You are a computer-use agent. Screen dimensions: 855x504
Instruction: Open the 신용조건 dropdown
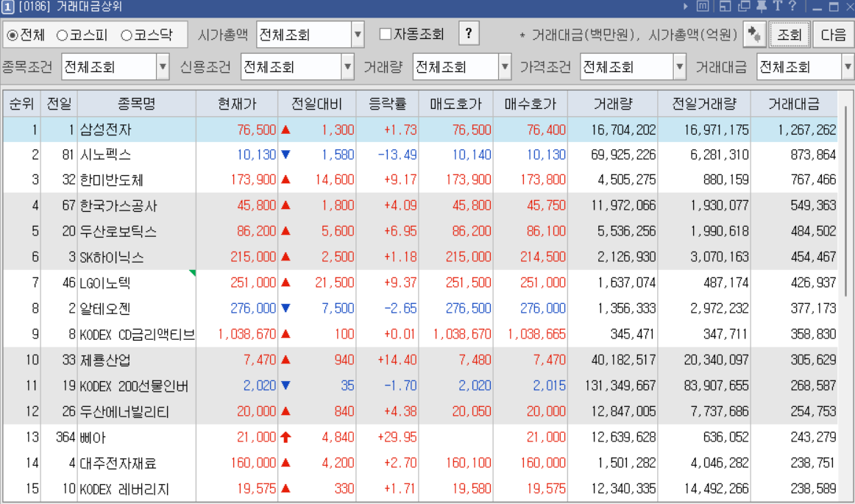(x=348, y=68)
